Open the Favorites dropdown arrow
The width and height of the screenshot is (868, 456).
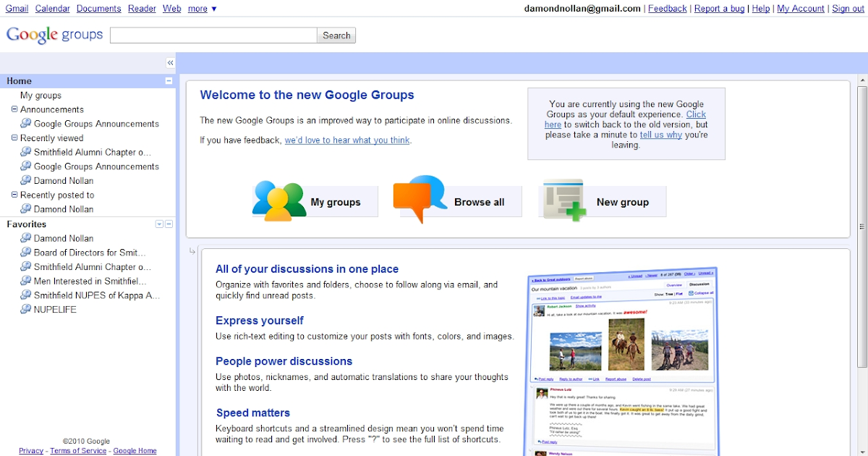point(158,224)
